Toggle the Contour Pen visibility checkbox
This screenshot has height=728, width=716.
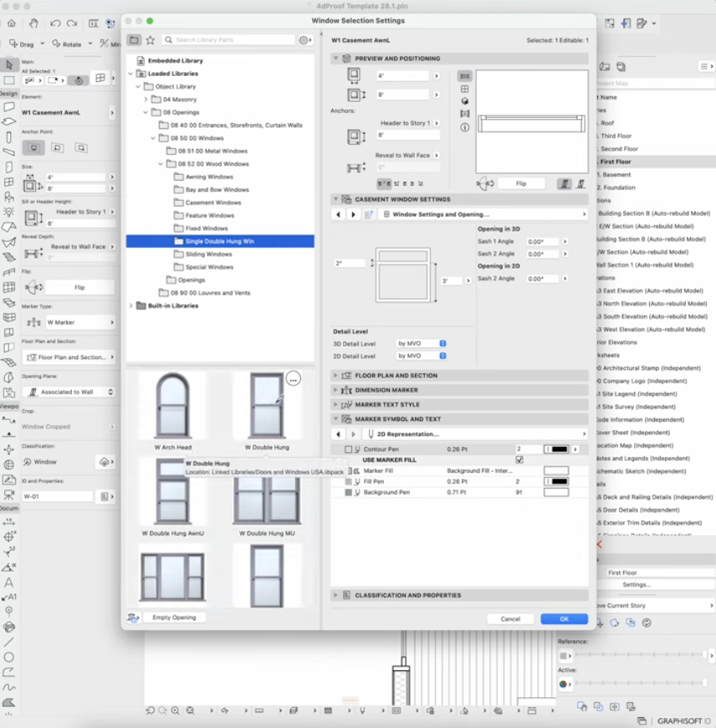point(348,449)
